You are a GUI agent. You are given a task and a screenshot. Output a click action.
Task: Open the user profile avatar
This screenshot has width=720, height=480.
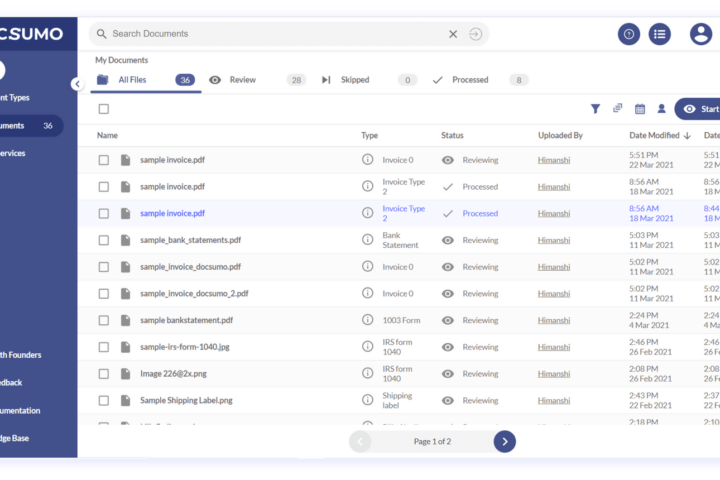[x=701, y=34]
